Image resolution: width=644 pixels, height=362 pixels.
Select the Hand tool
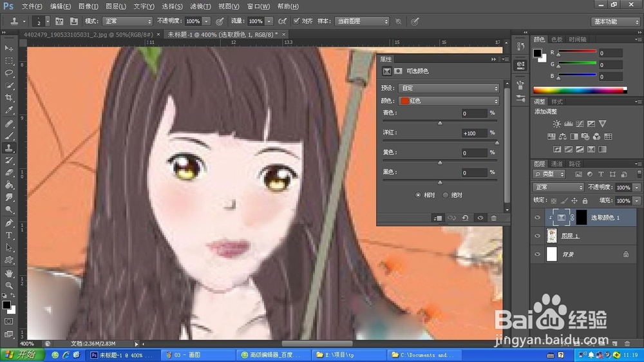click(x=8, y=273)
